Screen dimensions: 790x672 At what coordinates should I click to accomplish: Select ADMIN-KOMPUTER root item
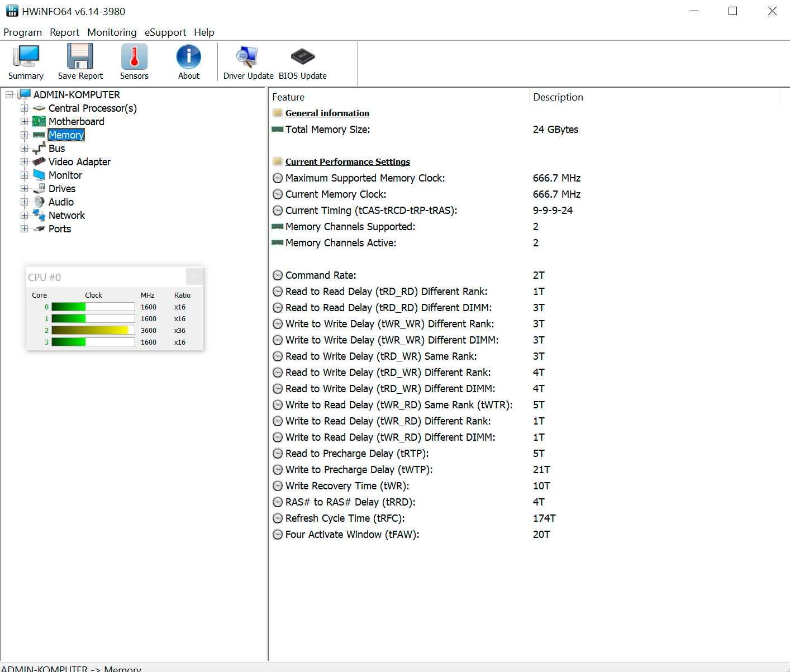coord(77,95)
